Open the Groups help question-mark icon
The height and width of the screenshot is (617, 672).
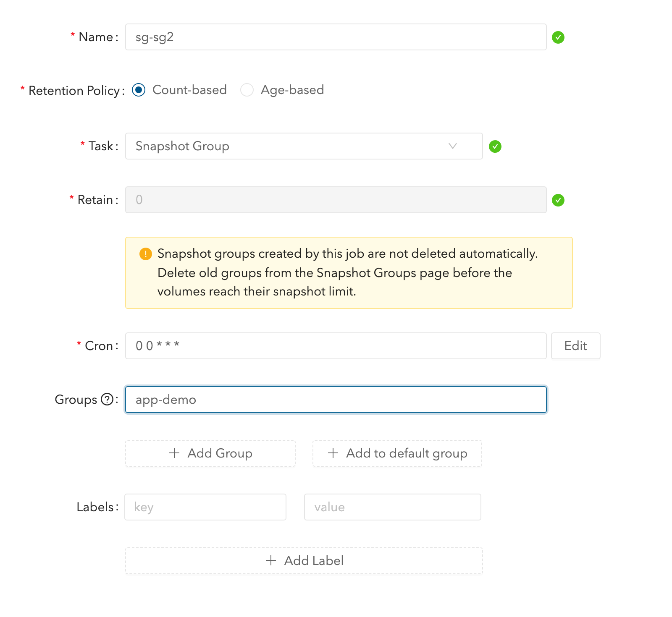[108, 399]
